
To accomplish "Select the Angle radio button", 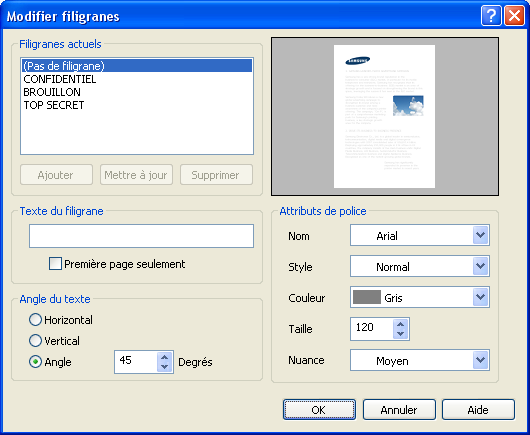I will [x=35, y=362].
